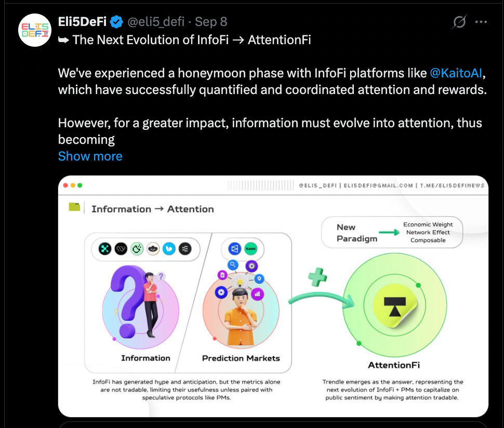
Task: Click the AttentionFi label in infographic
Action: click(394, 365)
